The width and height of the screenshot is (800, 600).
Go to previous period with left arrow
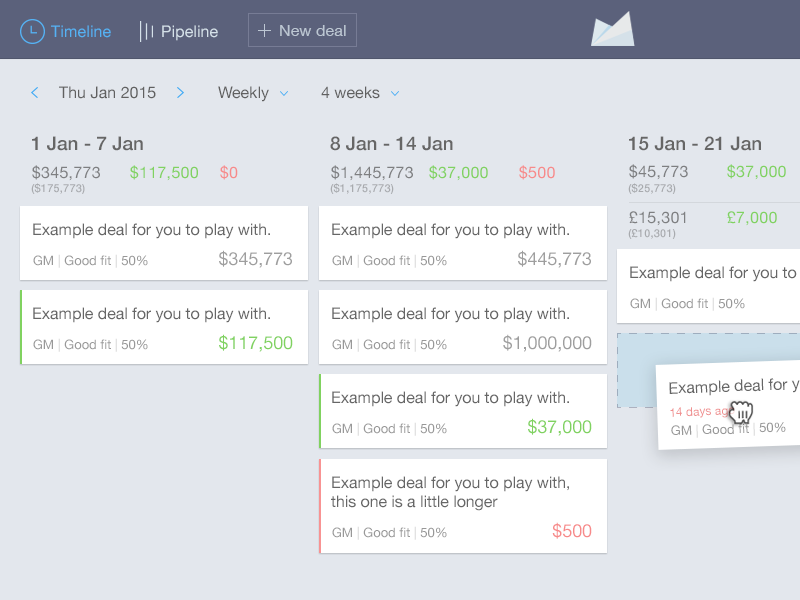tap(35, 93)
